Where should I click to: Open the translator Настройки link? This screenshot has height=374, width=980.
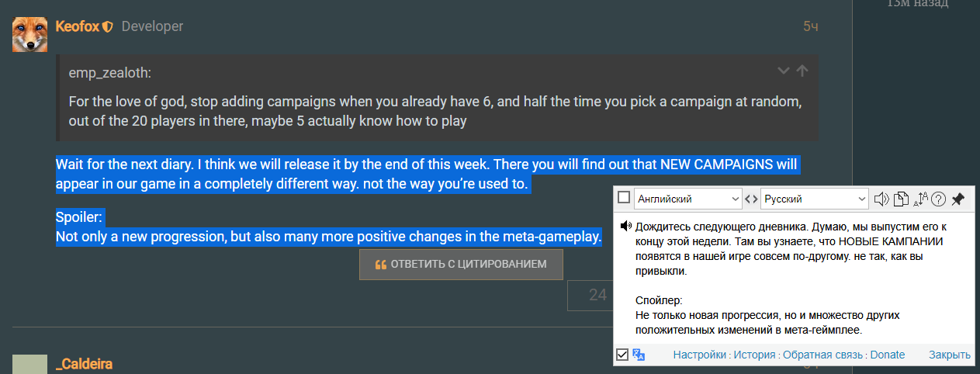pos(700,355)
